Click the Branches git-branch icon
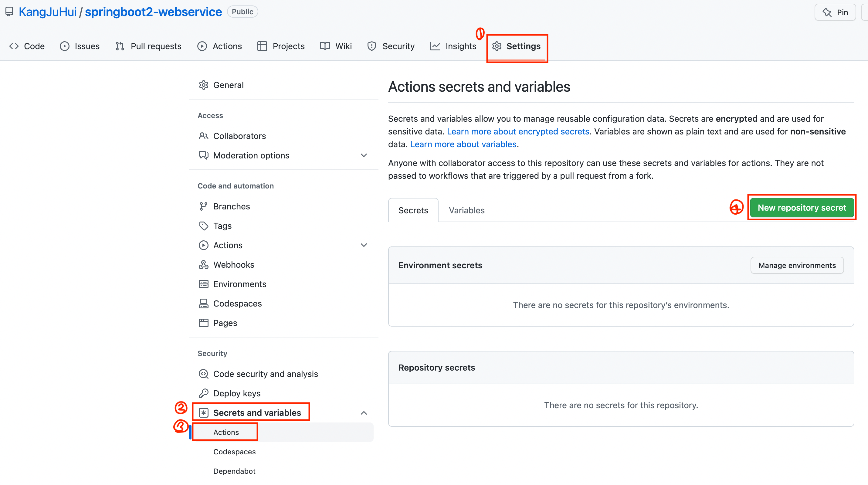Viewport: 868px width, 485px height. click(x=204, y=206)
